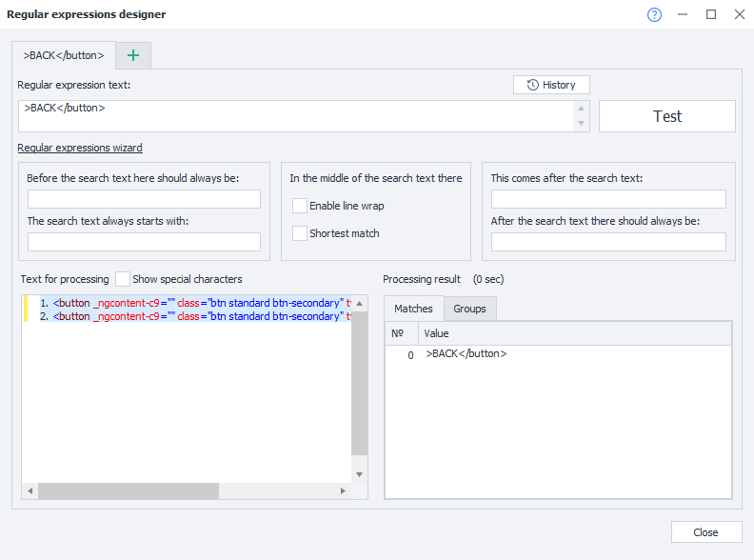
Task: Open the regex History
Action: tap(551, 85)
